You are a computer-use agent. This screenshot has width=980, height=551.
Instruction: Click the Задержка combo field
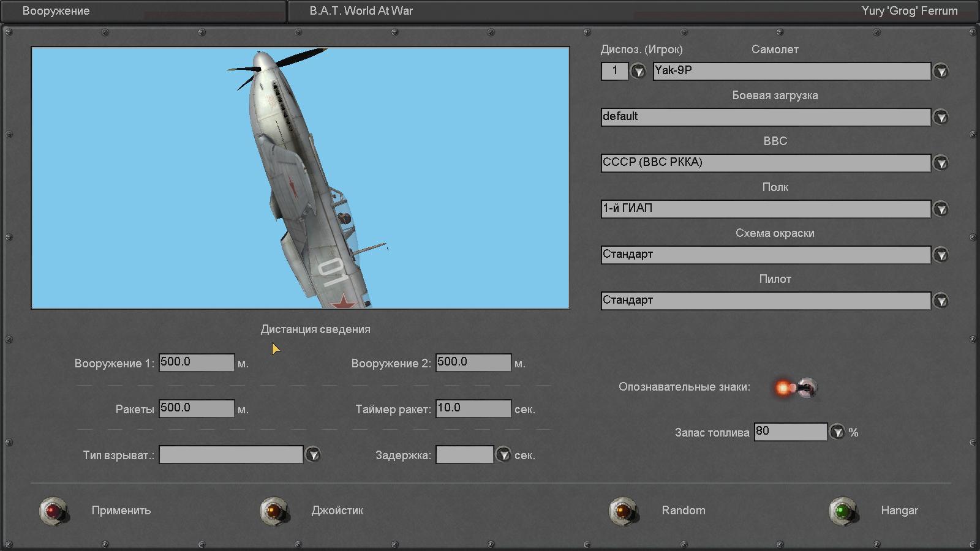click(x=465, y=454)
